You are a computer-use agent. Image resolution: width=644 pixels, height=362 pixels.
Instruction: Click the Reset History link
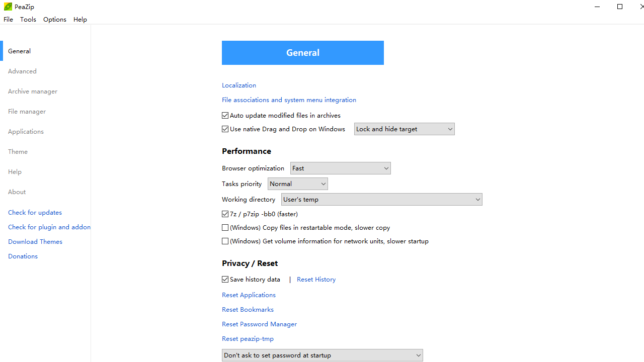pyautogui.click(x=316, y=280)
